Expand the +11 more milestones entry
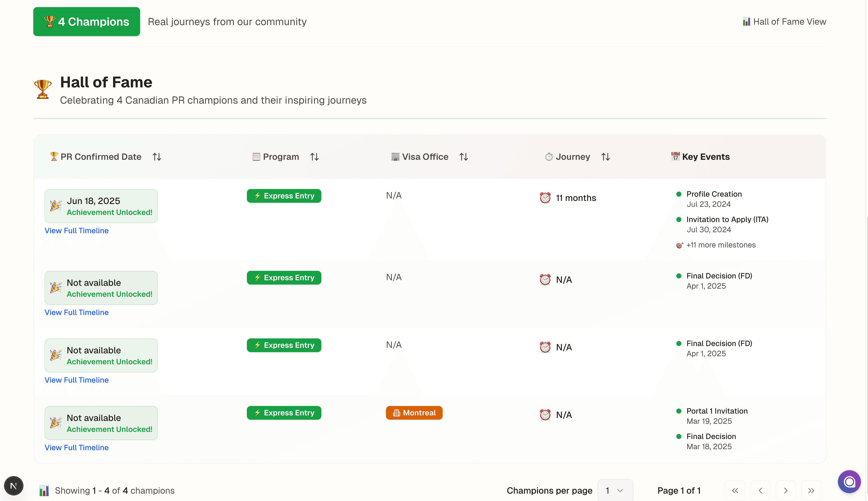This screenshot has height=501, width=868. tap(721, 245)
